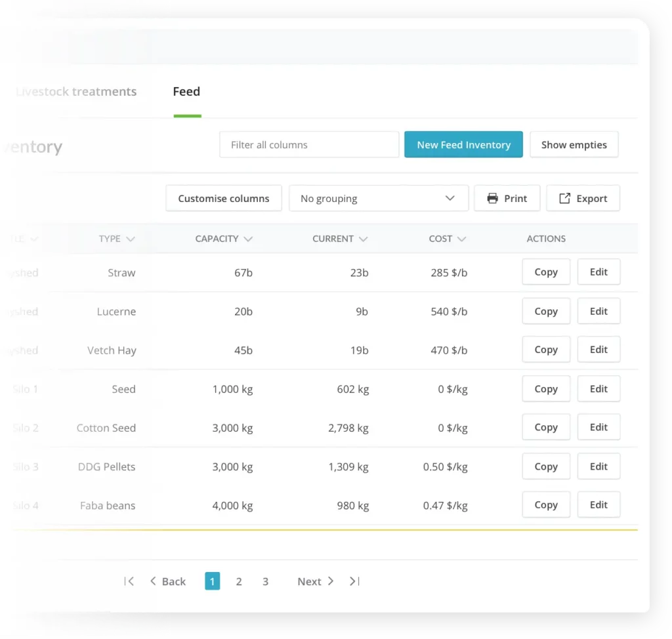The width and height of the screenshot is (672, 639).
Task: Focus the Filter all columns field
Action: (x=309, y=144)
